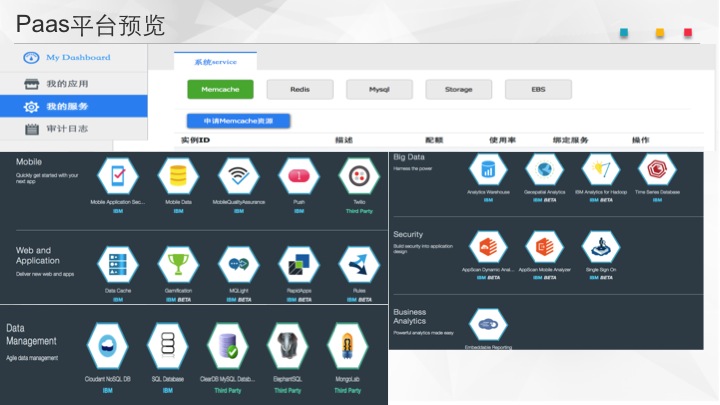Click the My Dashboard gauge icon

(x=31, y=57)
